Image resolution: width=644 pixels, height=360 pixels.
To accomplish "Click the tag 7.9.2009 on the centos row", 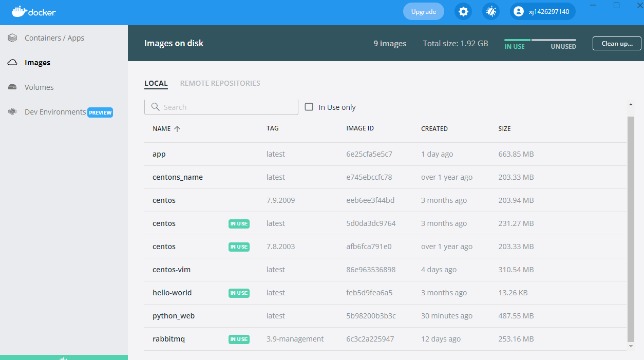I will [280, 200].
